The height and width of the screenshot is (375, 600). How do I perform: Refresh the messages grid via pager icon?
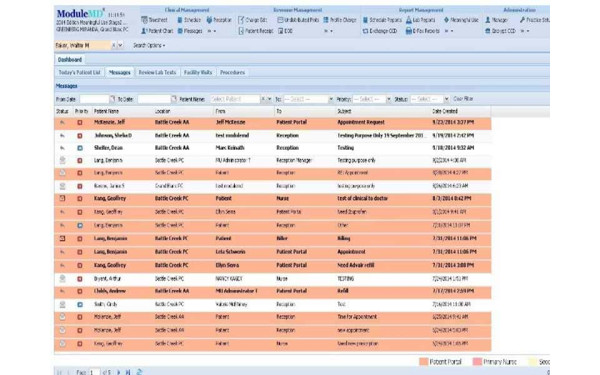point(140,372)
